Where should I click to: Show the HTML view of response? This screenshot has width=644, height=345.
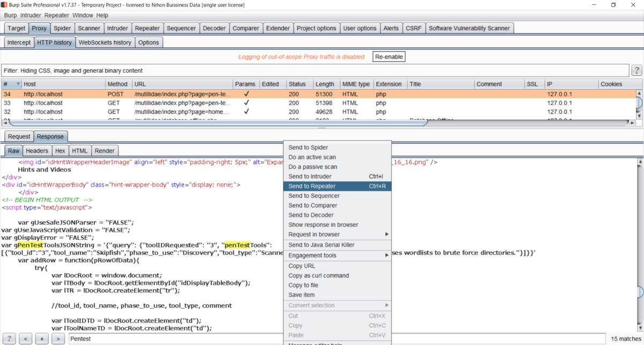(79, 151)
